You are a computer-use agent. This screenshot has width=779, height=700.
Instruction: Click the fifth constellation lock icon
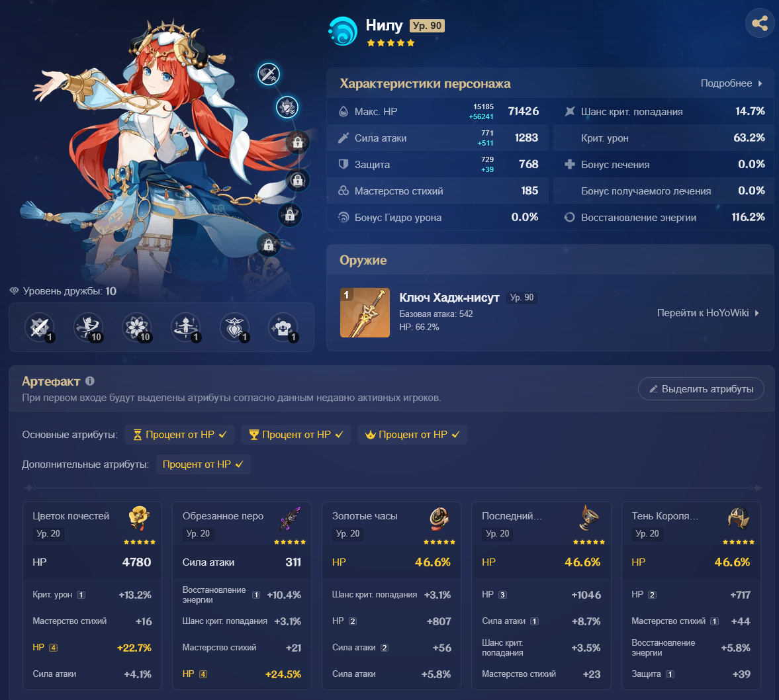(290, 215)
